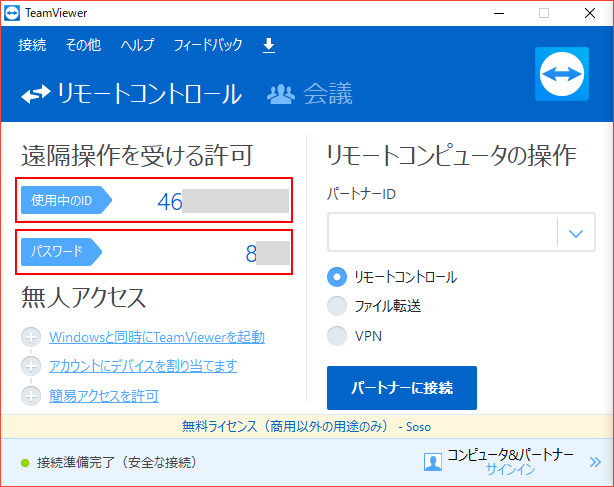This screenshot has width=614, height=487.
Task: Select the リモートコントロール radio button
Action: pos(337,277)
